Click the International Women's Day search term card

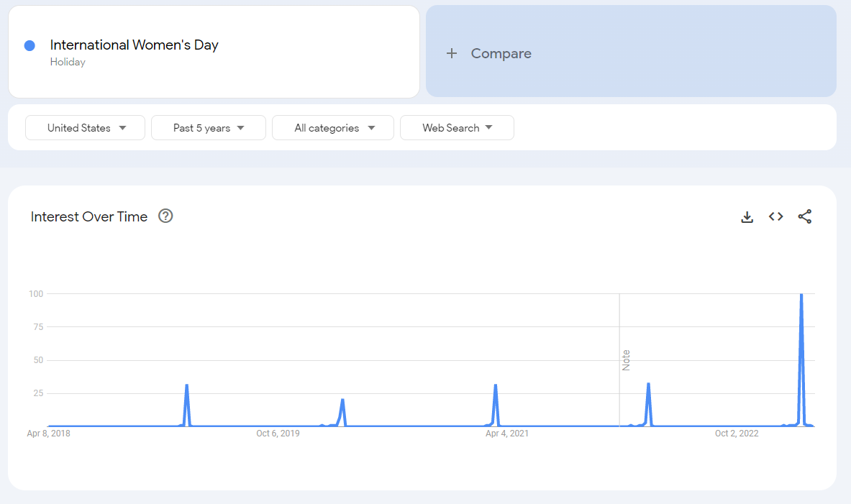point(134,45)
